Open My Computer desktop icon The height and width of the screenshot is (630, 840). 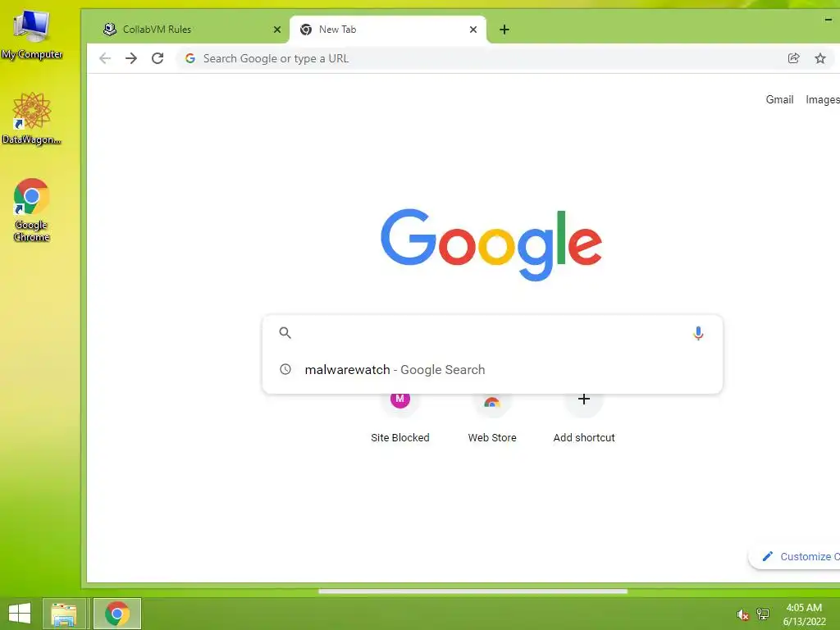click(x=32, y=35)
